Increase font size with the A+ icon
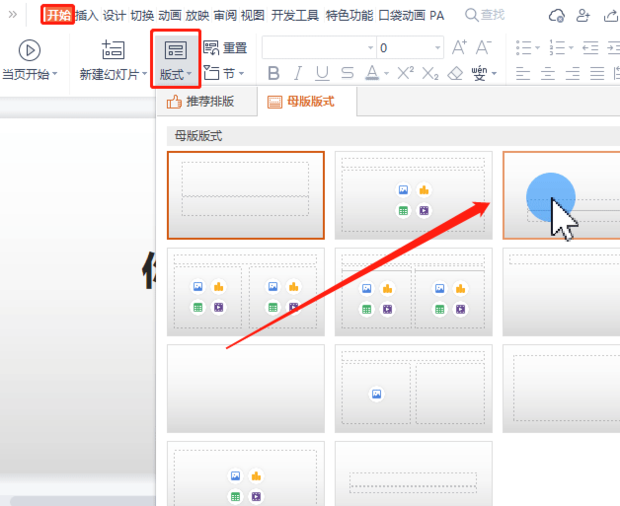 (x=459, y=48)
